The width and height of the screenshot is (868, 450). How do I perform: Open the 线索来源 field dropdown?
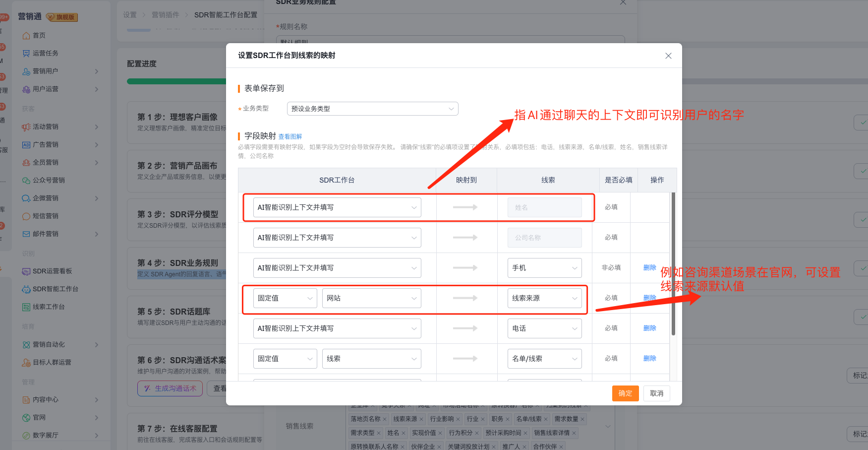click(x=544, y=298)
